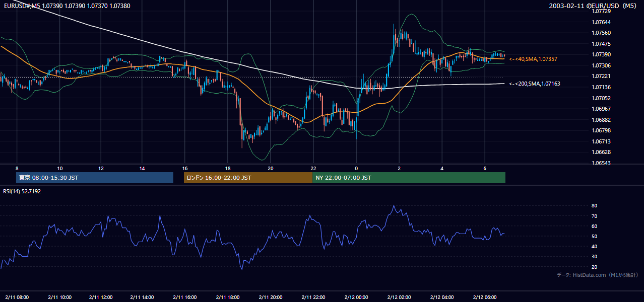Click price level 1.07052 on the price scale
644x302 pixels.
click(601, 98)
